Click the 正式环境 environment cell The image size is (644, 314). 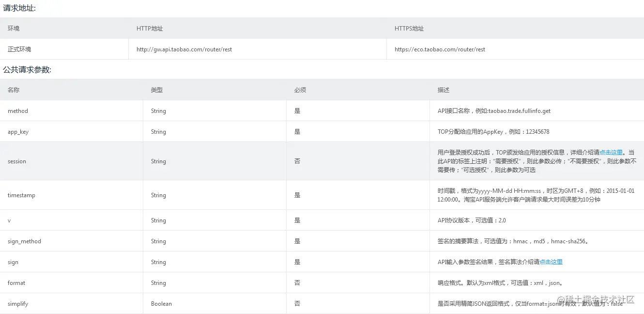[19, 49]
